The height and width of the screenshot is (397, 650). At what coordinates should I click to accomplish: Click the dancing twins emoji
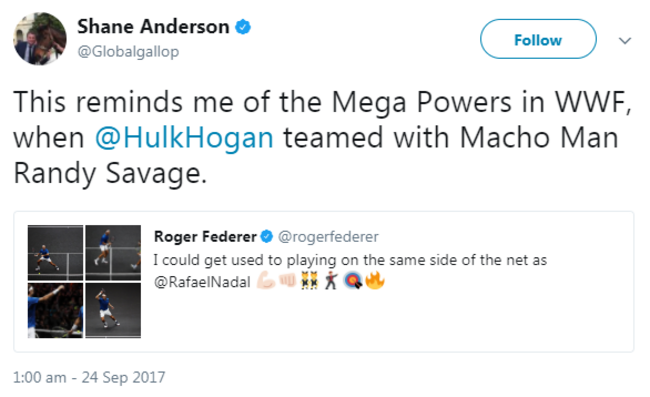click(x=309, y=281)
